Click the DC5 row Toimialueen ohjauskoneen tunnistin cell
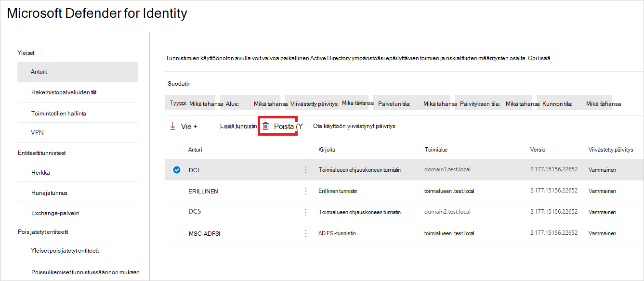The height and width of the screenshot is (281, 644). click(x=359, y=212)
